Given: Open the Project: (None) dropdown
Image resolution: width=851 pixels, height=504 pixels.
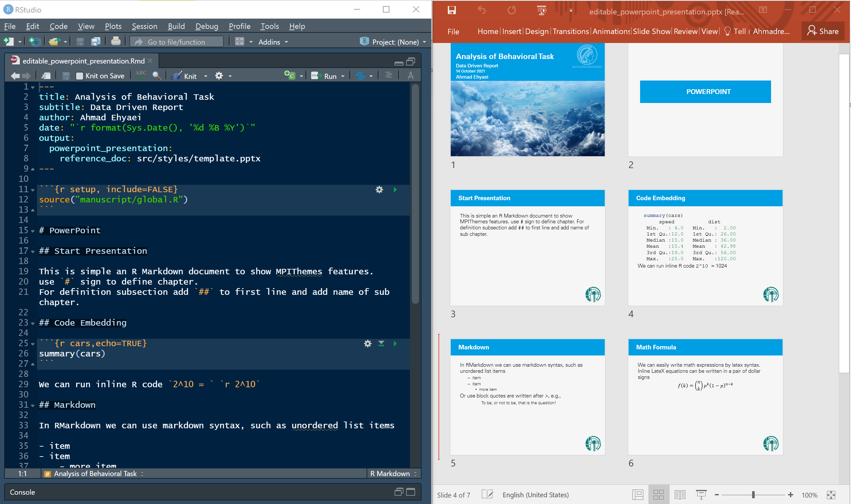Looking at the screenshot, I should [393, 42].
